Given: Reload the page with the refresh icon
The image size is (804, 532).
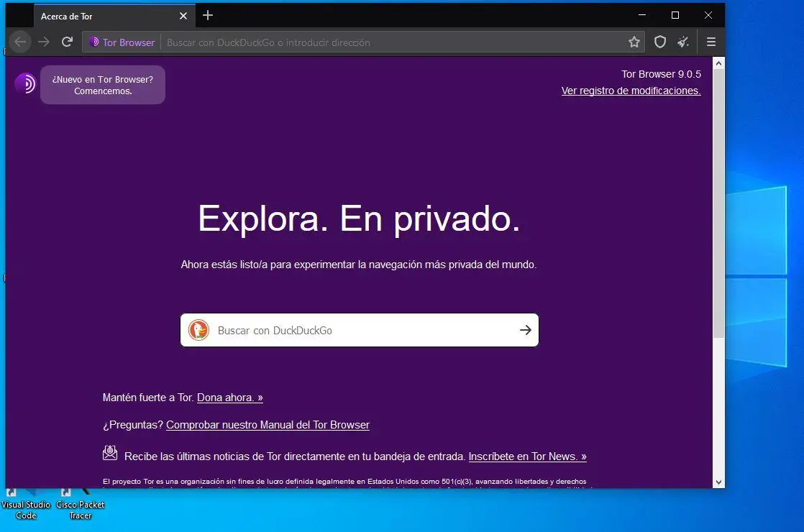Looking at the screenshot, I should 67,42.
